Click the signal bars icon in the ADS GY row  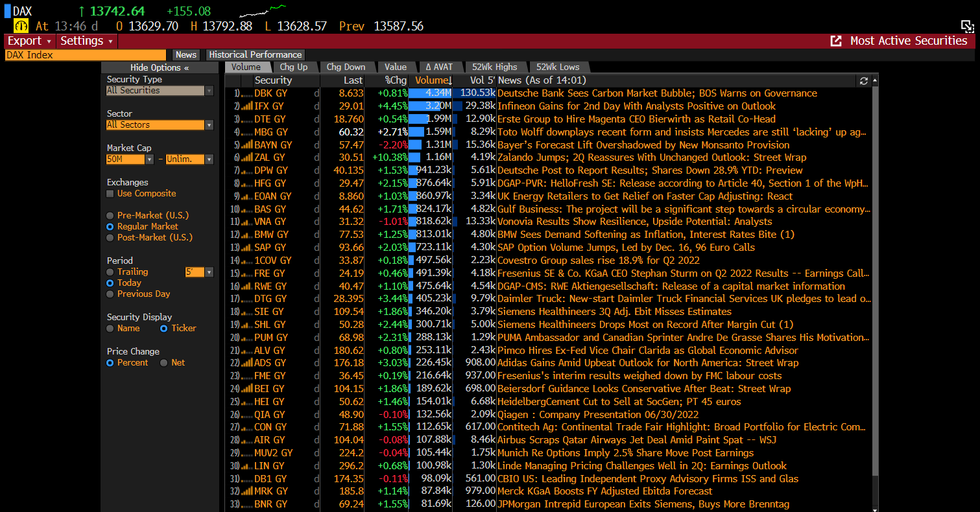pyautogui.click(x=246, y=363)
